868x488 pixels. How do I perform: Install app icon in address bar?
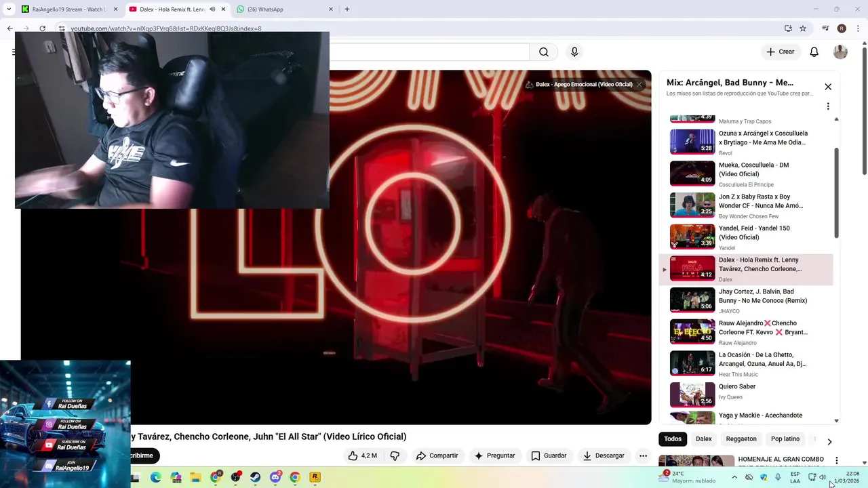tap(788, 28)
